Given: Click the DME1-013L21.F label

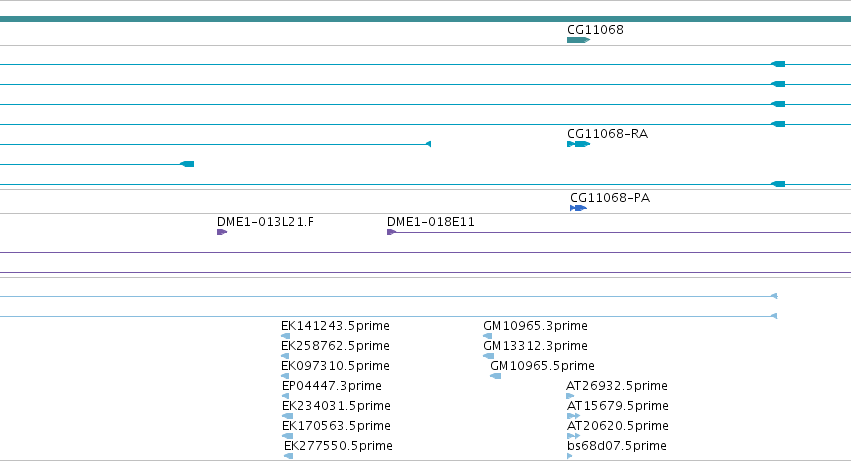Looking at the screenshot, I should point(265,222).
